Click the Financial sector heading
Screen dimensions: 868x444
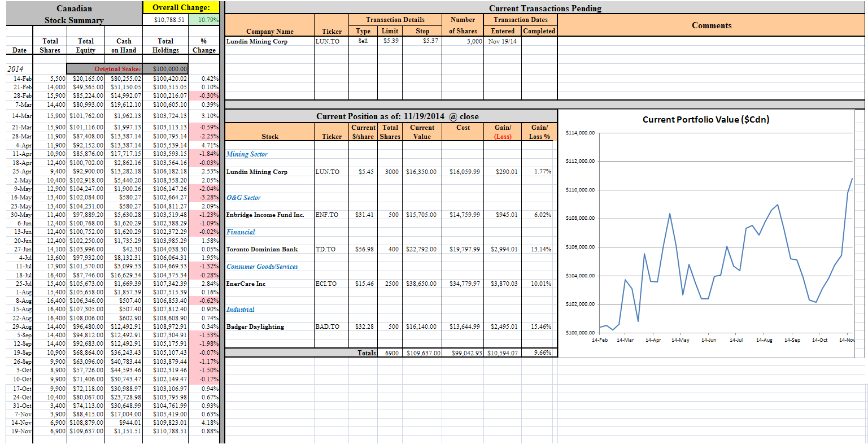click(x=241, y=232)
